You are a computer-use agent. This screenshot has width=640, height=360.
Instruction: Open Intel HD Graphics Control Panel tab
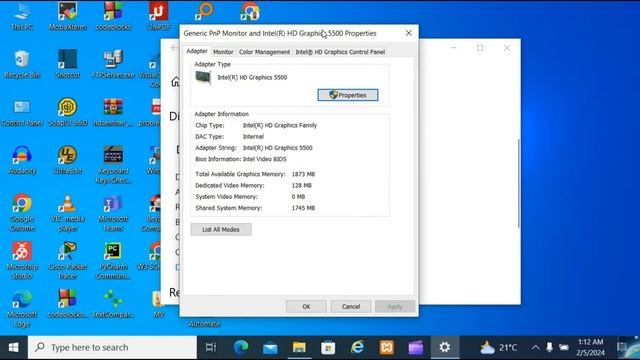pos(340,52)
